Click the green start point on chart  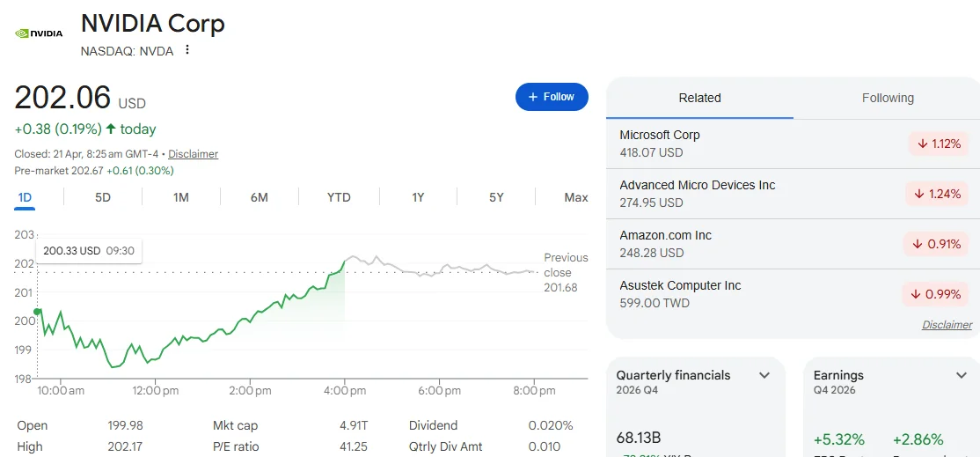37,312
